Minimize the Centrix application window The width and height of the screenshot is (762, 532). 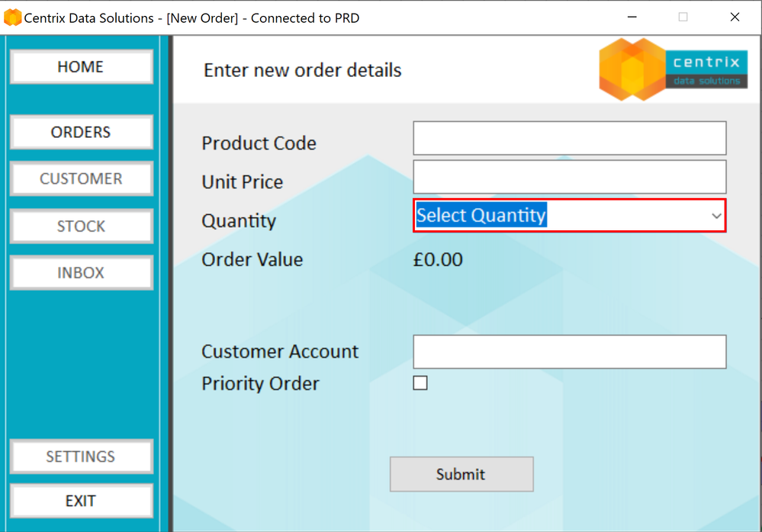point(632,18)
